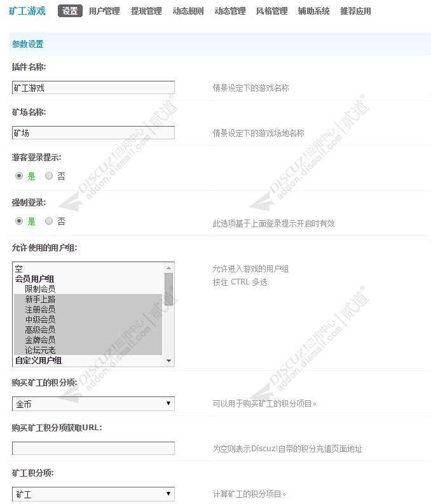The image size is (431, 504).
Task: Select 论坛元老 in user group list
Action: [x=88, y=350]
